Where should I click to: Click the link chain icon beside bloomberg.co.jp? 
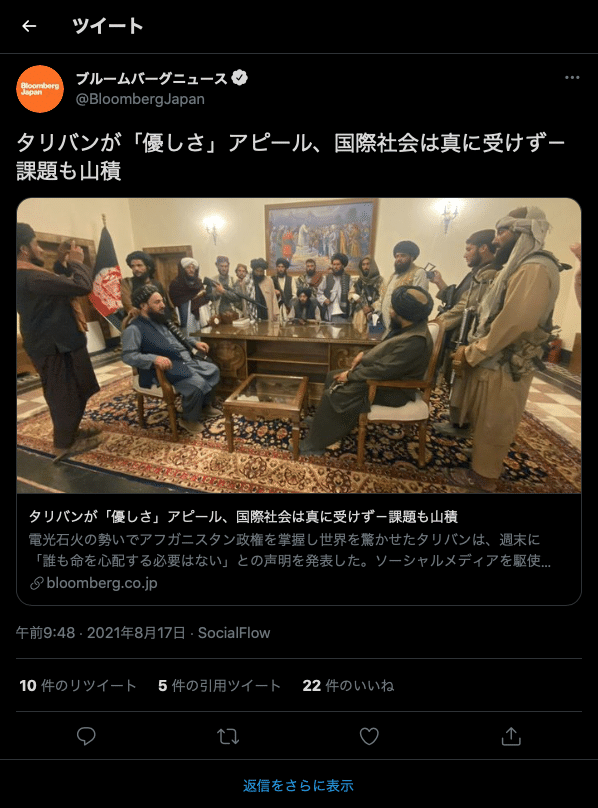click(37, 583)
